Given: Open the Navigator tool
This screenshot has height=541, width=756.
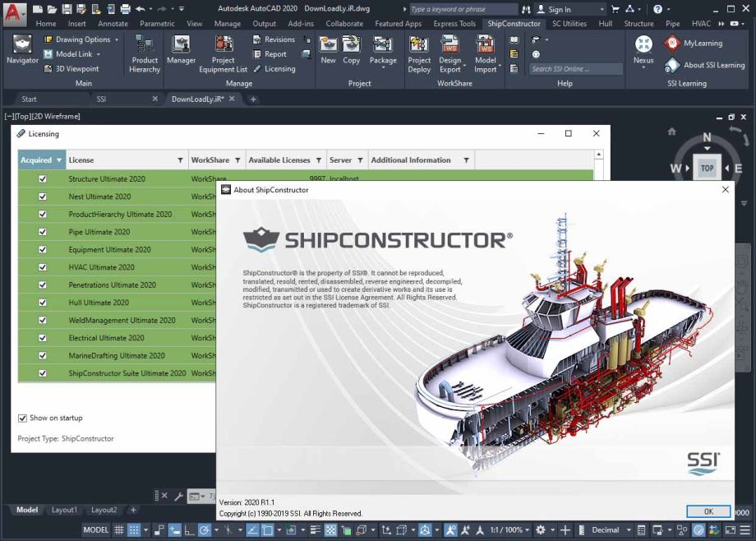Looking at the screenshot, I should [x=22, y=51].
